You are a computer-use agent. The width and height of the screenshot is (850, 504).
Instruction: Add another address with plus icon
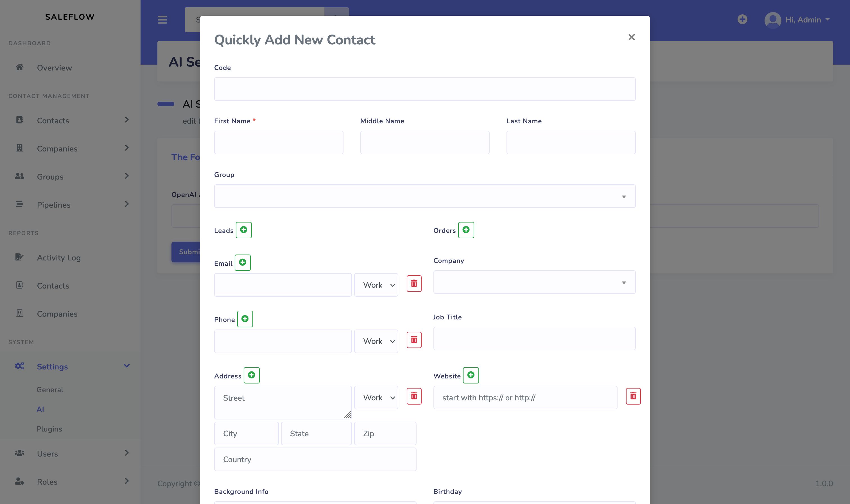coord(251,375)
